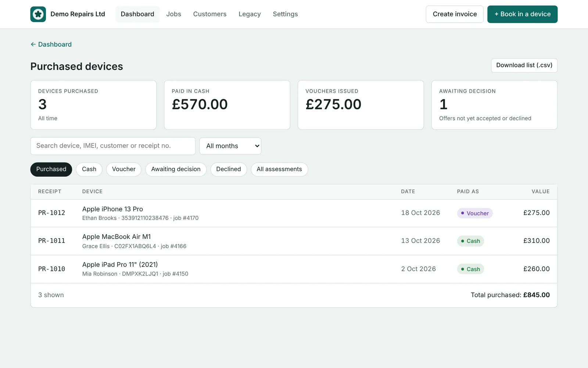Click the Vouchers Issued summary card
588x368 pixels.
[361, 105]
